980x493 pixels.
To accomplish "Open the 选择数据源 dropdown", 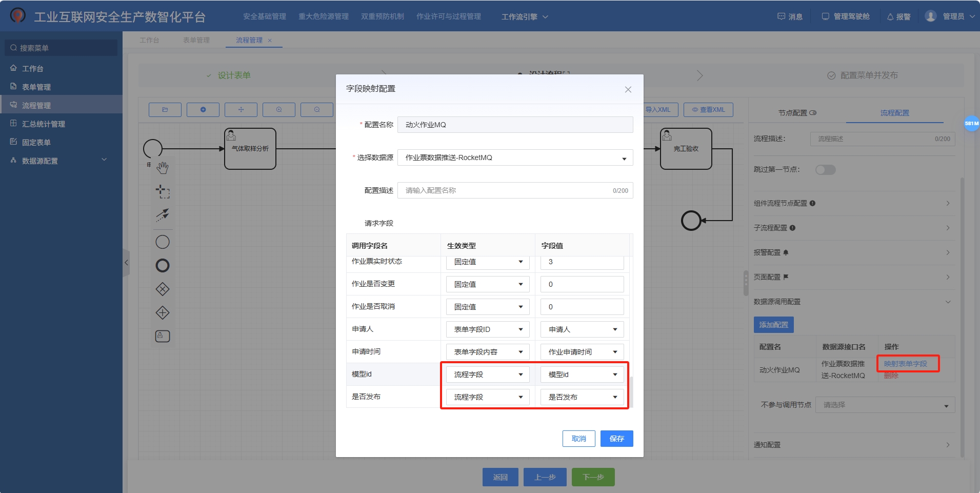I will (x=515, y=157).
